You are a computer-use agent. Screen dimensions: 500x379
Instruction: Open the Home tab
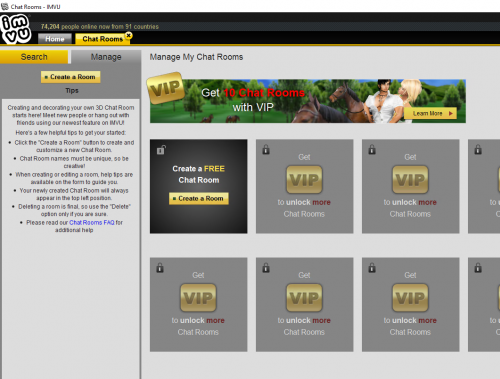pos(55,39)
